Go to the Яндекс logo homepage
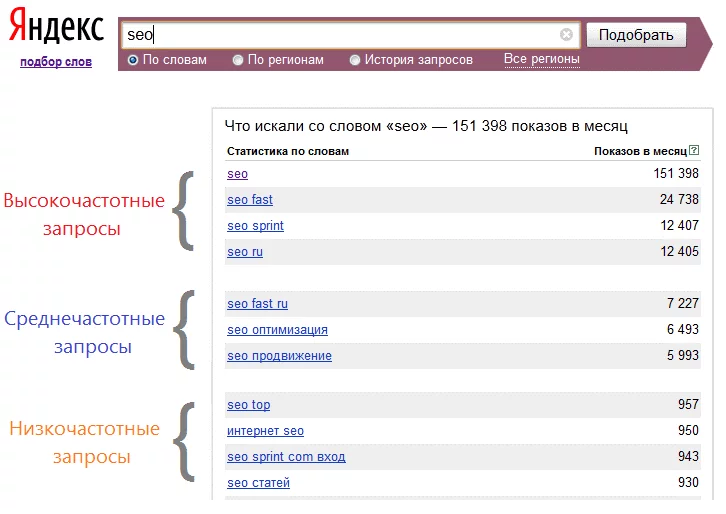The width and height of the screenshot is (726, 514). tap(56, 27)
